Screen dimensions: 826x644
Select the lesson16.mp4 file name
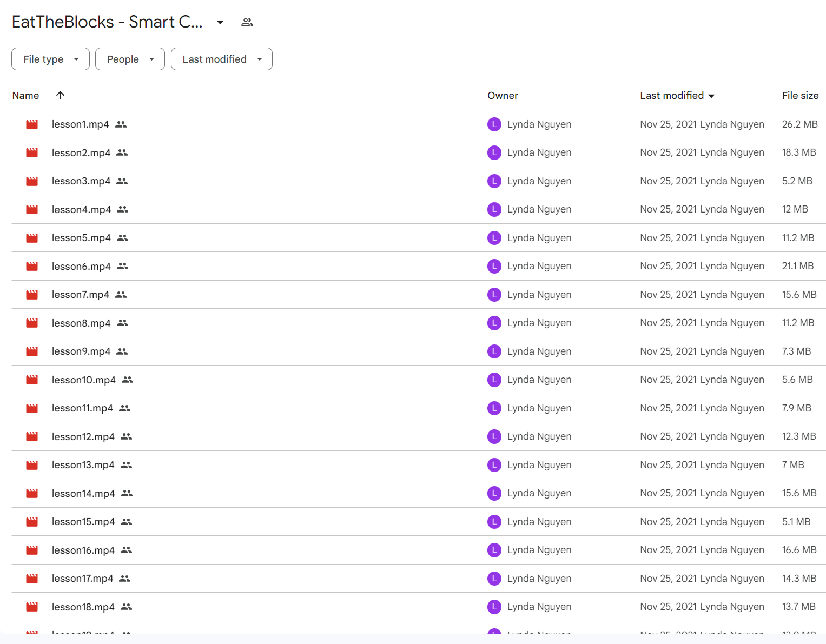[83, 550]
